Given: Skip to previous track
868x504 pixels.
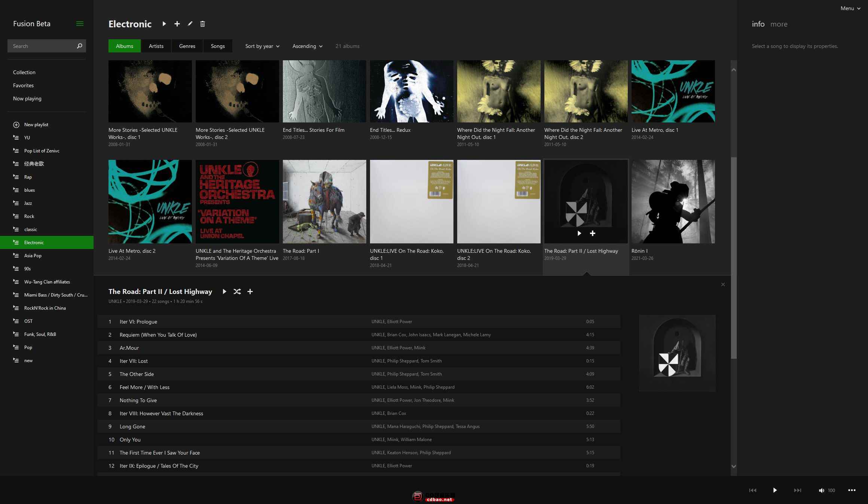Looking at the screenshot, I should 753,490.
